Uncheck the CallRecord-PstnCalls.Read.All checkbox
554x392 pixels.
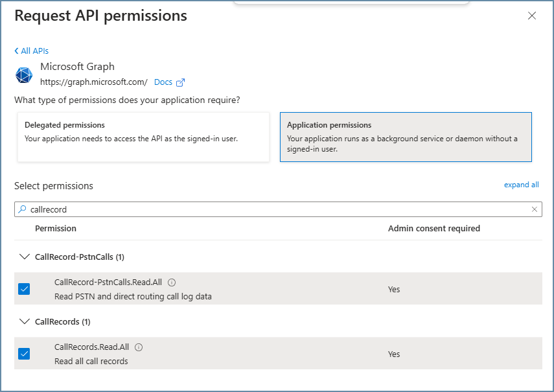coord(24,289)
